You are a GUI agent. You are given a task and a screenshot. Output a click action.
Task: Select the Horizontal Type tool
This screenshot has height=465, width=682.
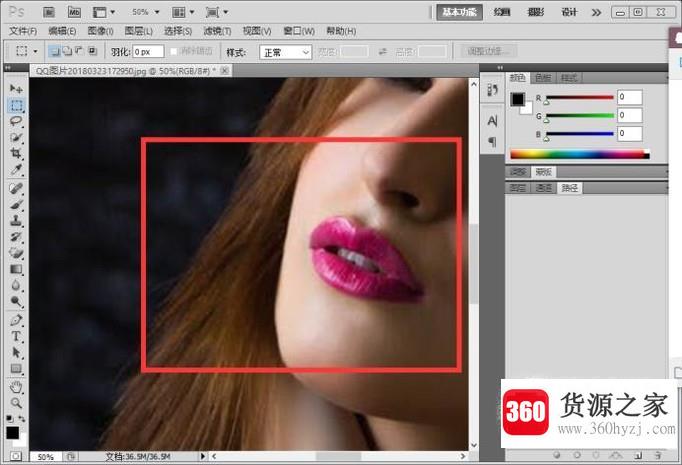(16, 336)
